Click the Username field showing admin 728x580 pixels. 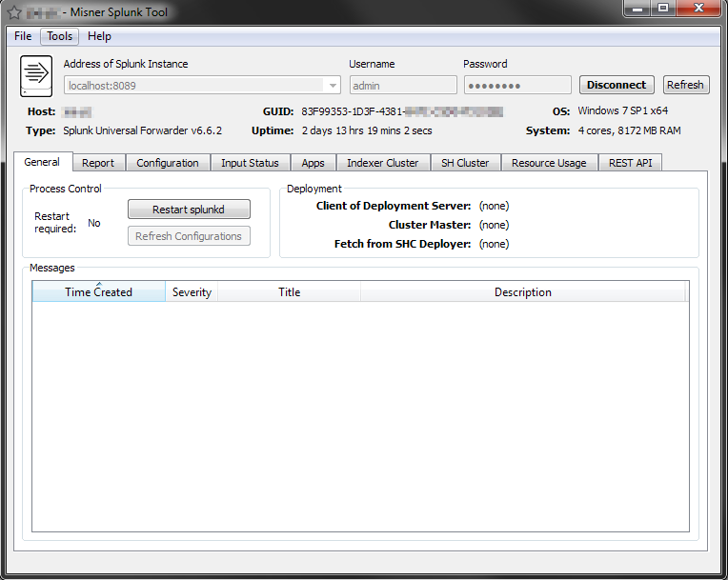click(403, 86)
